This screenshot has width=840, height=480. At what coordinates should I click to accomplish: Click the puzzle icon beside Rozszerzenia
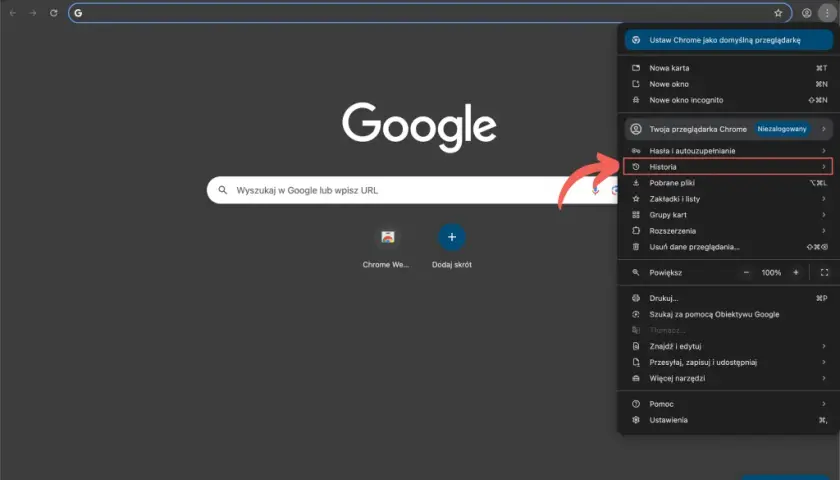[636, 231]
